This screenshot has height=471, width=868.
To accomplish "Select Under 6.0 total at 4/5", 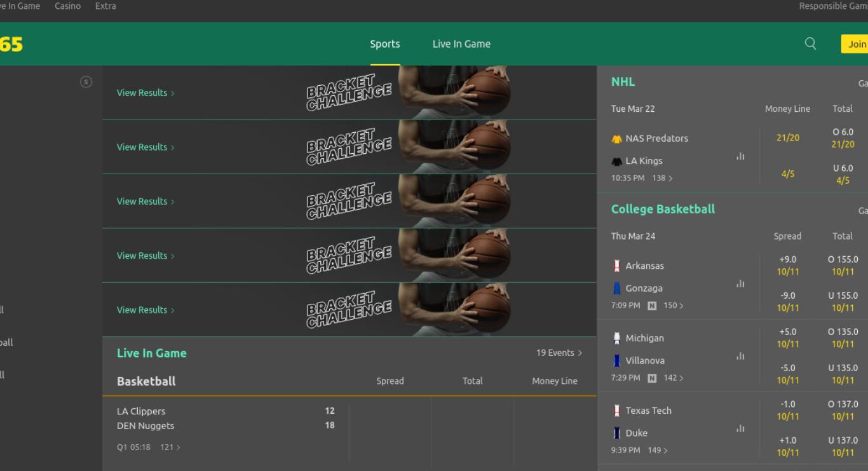I will (x=843, y=174).
